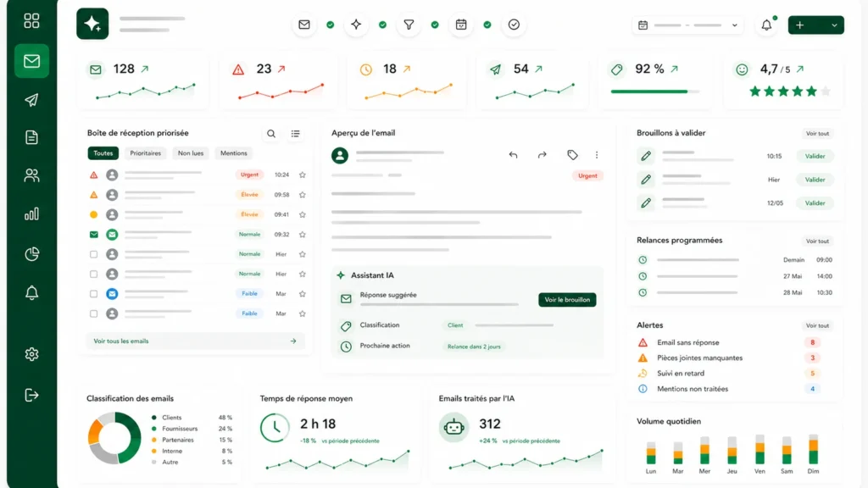Click the Relance dans 2 jours tag
Image resolution: width=868 pixels, height=488 pixels.
[x=474, y=347]
